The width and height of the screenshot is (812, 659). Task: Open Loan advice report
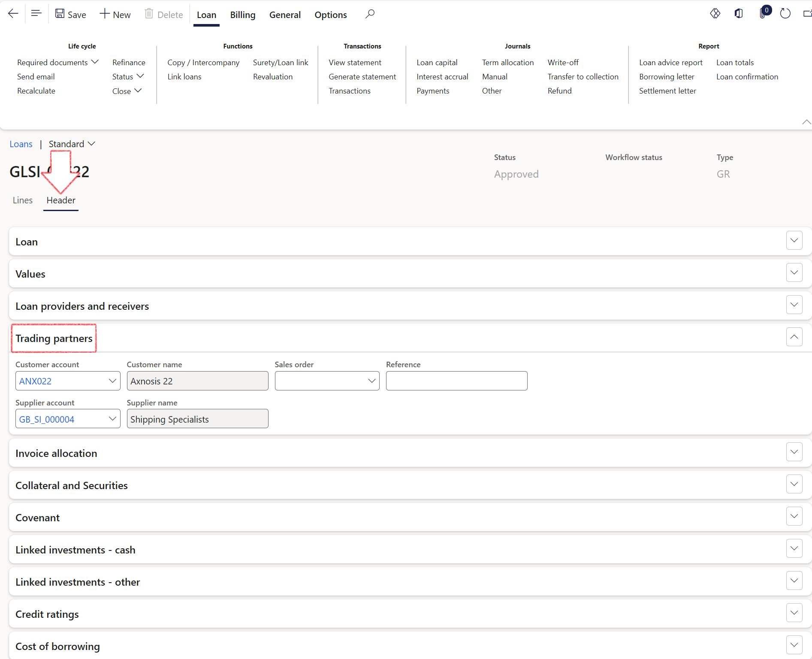pos(670,63)
